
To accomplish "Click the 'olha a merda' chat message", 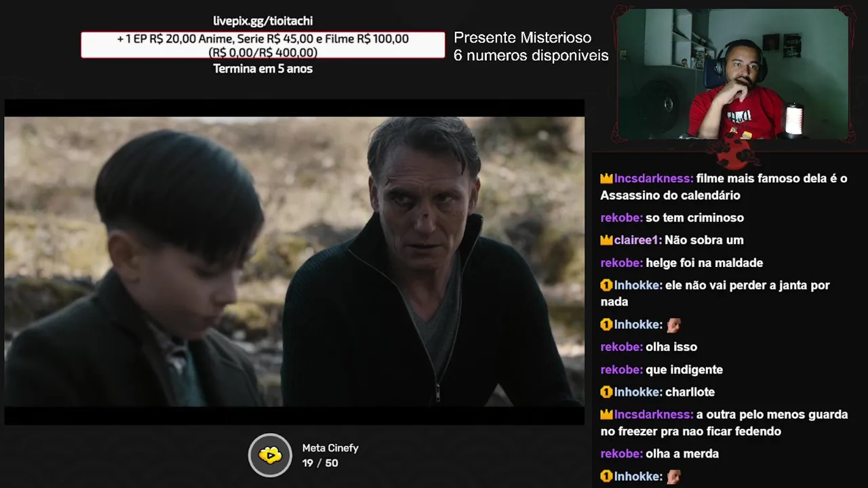I will [682, 453].
